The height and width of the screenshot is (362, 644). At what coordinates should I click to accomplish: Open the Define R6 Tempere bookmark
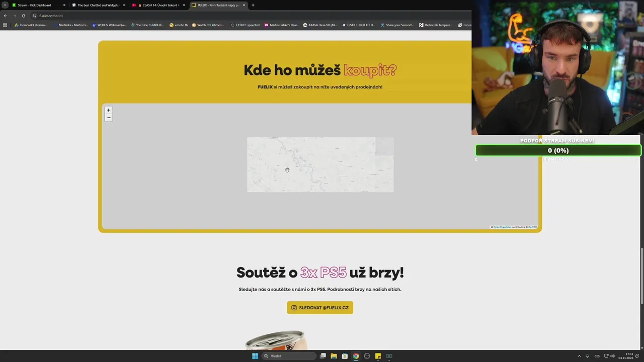436,25
